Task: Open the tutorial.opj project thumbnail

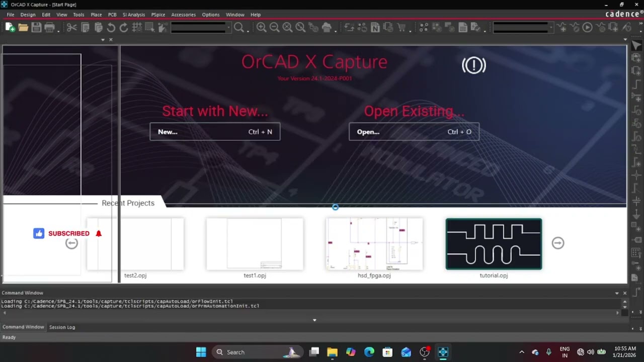Action: tap(494, 244)
